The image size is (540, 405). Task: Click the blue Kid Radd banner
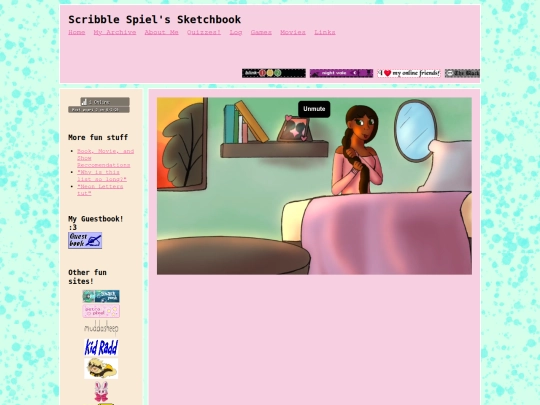click(x=101, y=347)
